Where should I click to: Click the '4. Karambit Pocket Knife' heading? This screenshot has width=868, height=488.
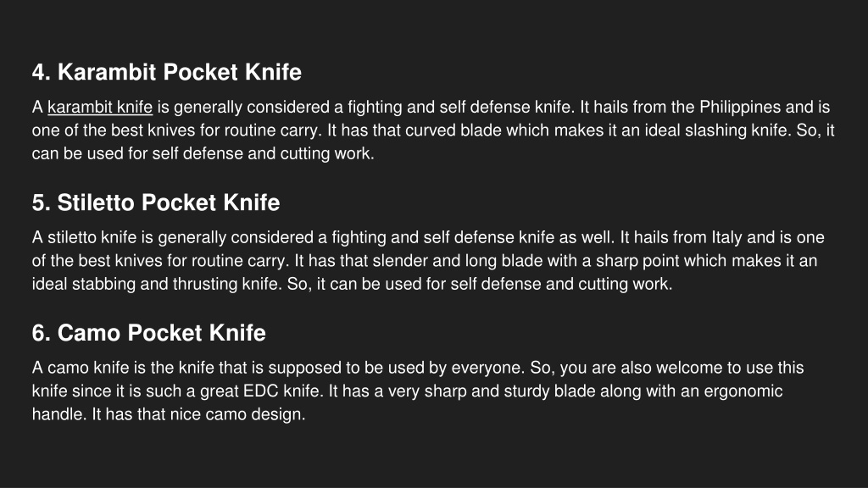click(x=167, y=72)
